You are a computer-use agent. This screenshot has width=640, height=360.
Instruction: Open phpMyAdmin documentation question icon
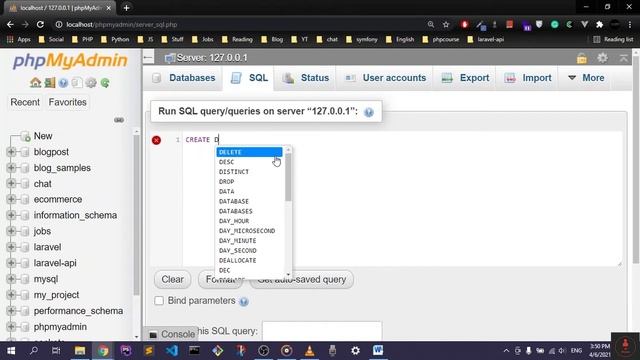coord(63,83)
